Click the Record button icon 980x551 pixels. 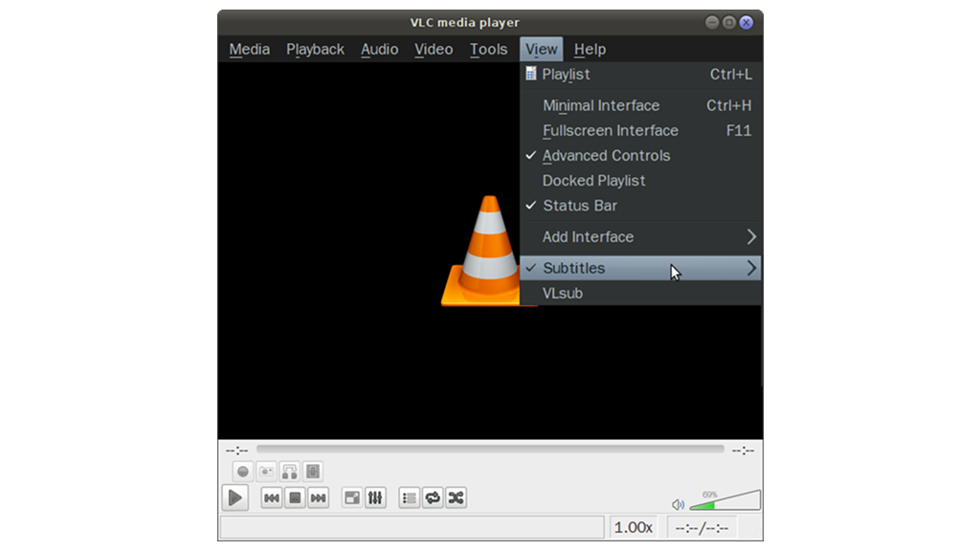243,471
